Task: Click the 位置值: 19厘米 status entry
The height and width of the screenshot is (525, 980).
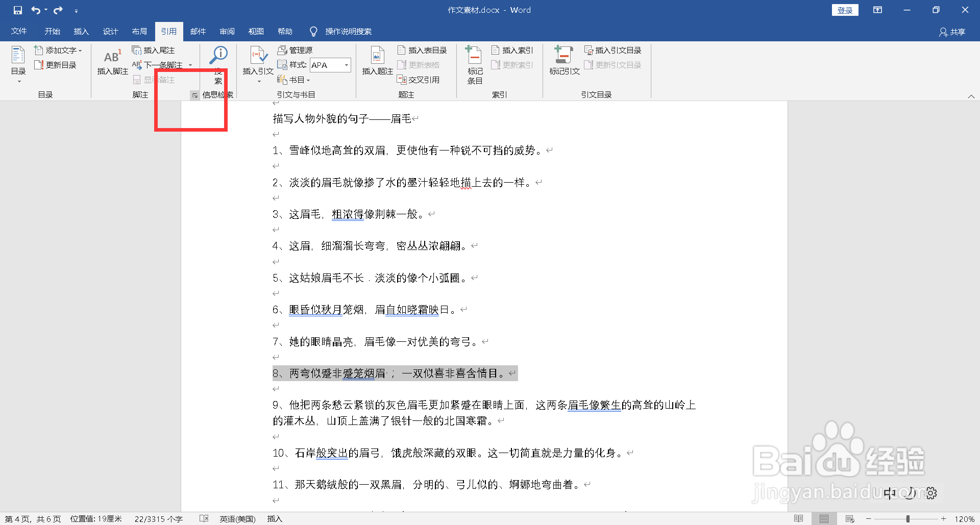Action: click(x=96, y=519)
